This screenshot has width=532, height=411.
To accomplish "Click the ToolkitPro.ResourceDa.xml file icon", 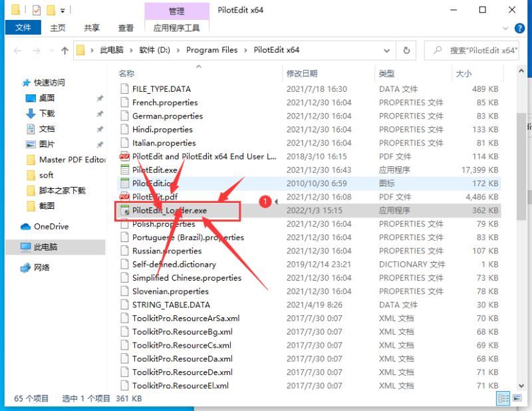I will (x=124, y=358).
